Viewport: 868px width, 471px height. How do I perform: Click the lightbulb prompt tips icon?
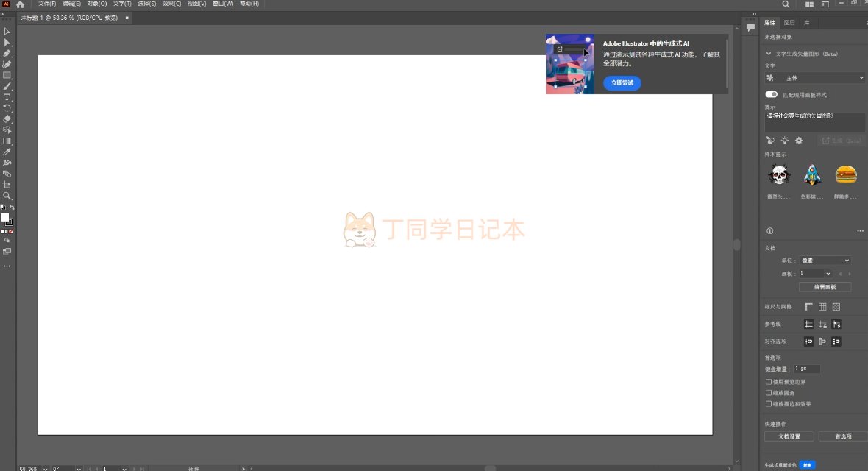[x=784, y=141]
